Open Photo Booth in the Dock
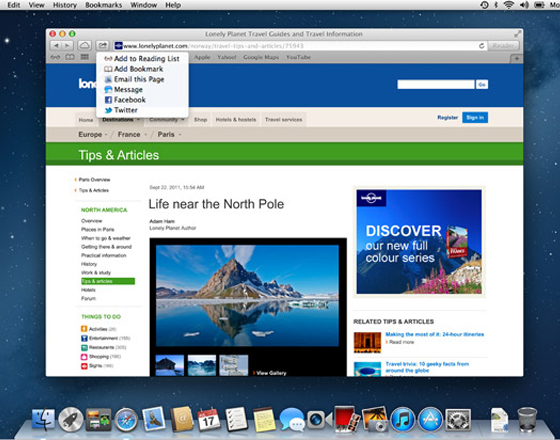 pos(346,419)
